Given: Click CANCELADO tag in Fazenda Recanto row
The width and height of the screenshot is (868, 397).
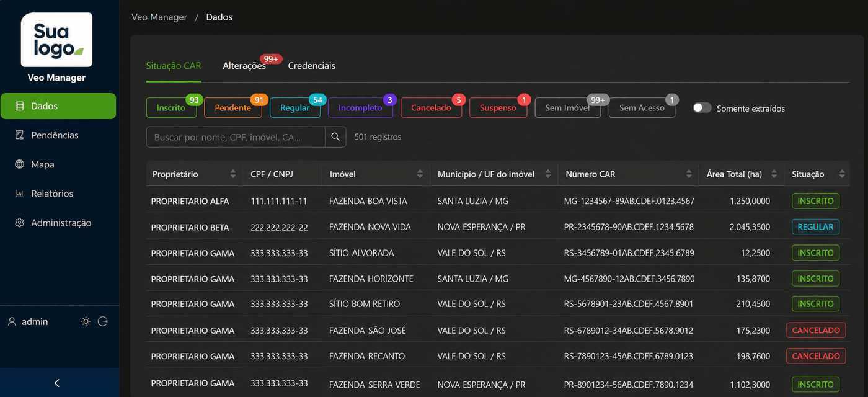Looking at the screenshot, I should [x=816, y=356].
